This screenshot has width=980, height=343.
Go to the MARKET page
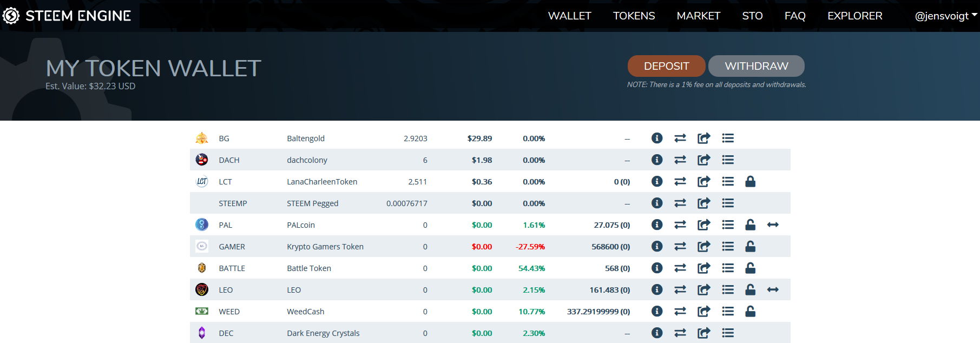click(x=698, y=16)
